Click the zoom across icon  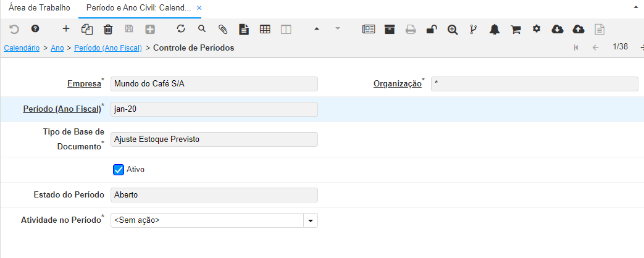pos(453,29)
